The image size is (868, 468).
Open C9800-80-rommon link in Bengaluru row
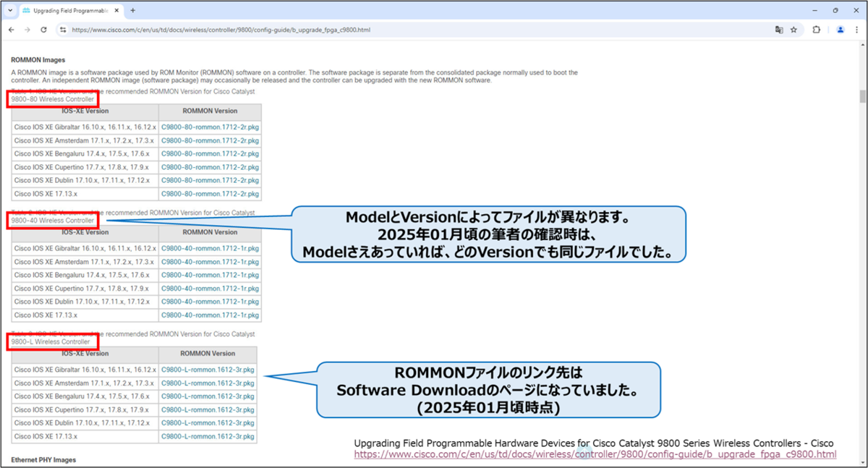click(x=210, y=154)
